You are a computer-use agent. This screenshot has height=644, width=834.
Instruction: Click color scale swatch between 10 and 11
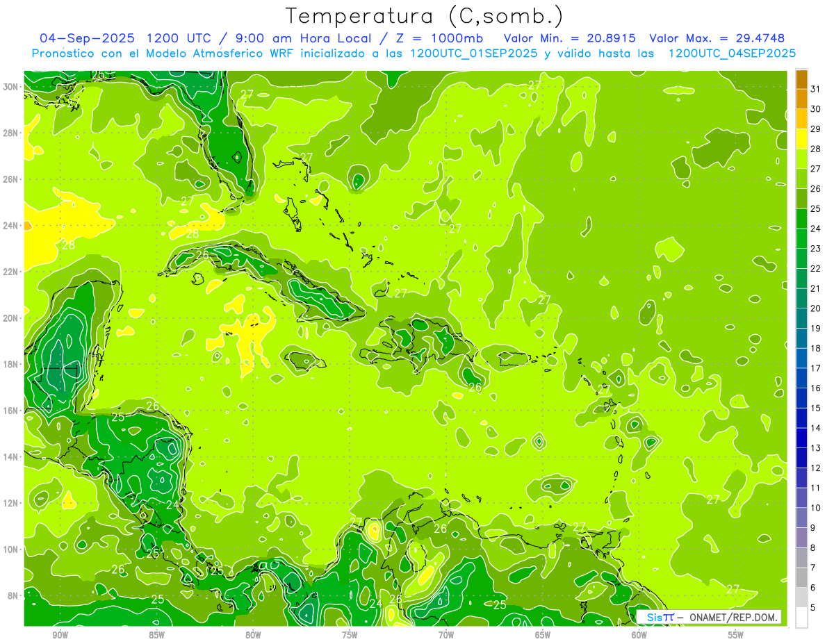[801, 498]
